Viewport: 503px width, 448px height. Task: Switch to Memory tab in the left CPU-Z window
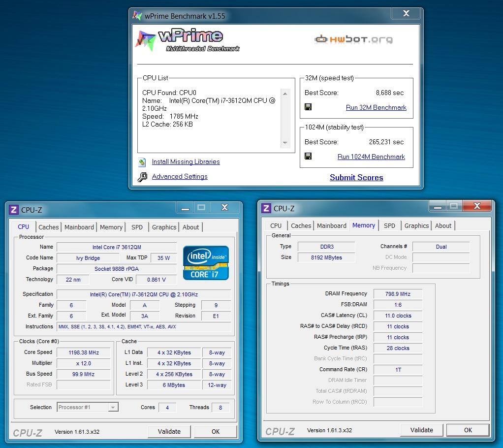click(x=111, y=227)
